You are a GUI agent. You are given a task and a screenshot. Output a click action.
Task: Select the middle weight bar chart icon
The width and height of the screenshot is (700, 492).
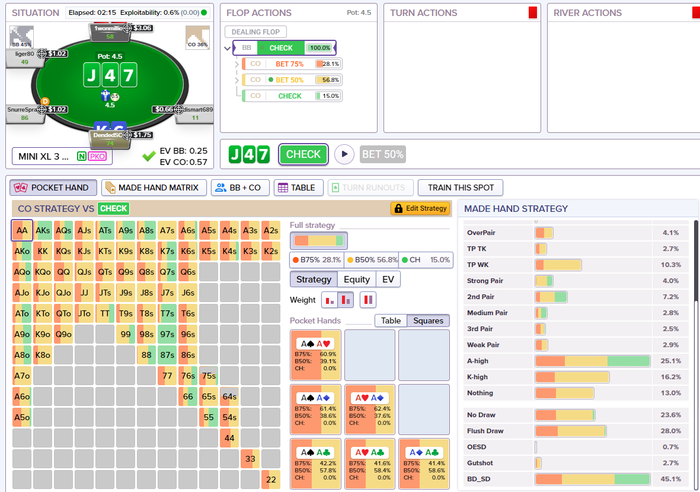346,300
